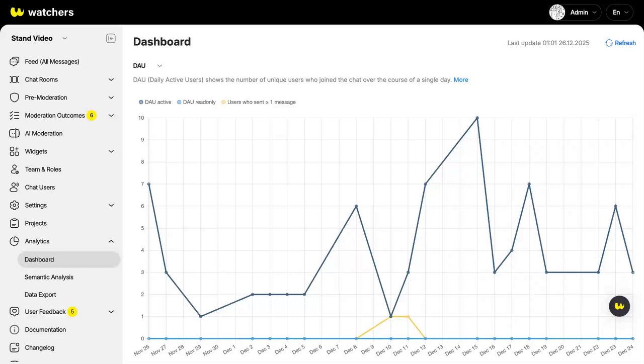Screen dimensions: 644x364
Task: Toggle the DAU active legend series
Action: tap(155, 102)
